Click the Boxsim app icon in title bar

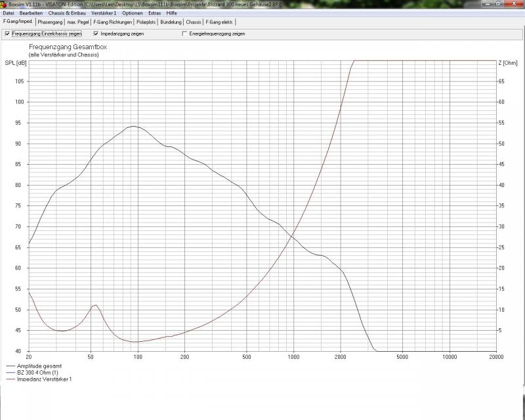(x=4, y=4)
